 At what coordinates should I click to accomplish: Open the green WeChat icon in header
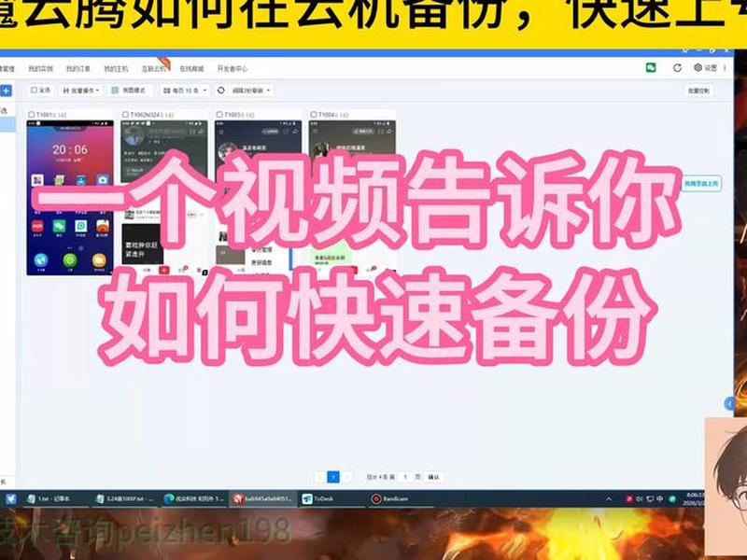click(651, 67)
